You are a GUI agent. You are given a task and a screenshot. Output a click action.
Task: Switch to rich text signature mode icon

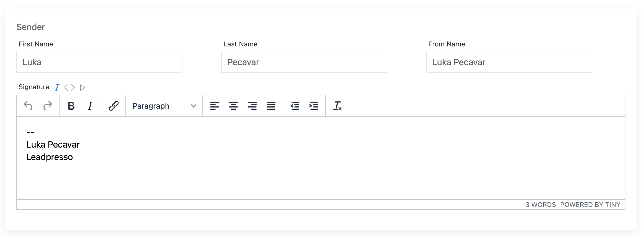point(57,88)
